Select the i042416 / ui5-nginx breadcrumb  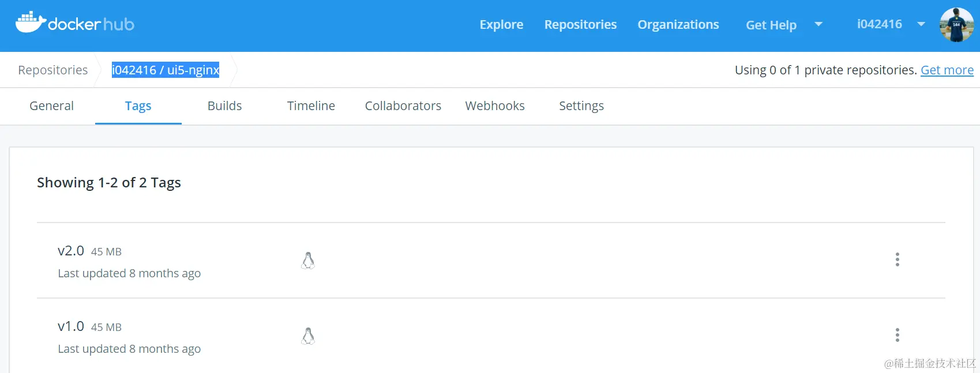(166, 70)
